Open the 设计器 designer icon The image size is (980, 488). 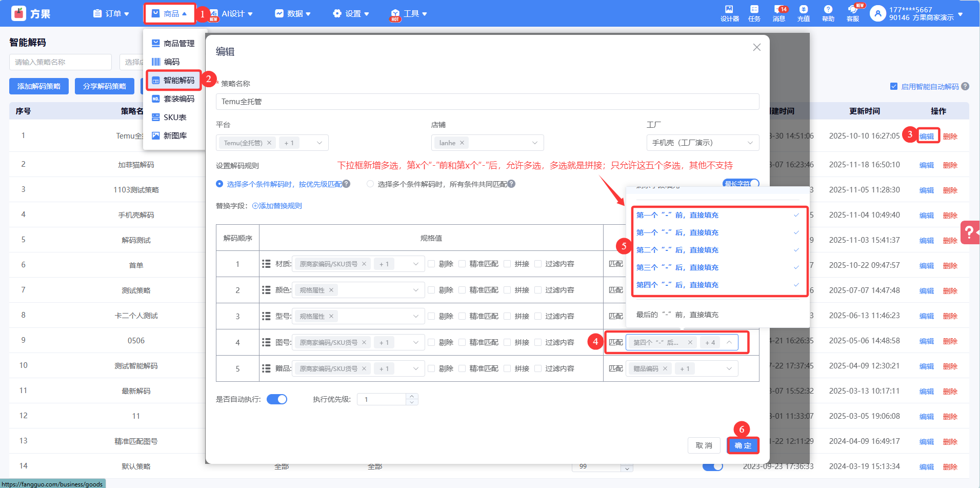point(729,13)
